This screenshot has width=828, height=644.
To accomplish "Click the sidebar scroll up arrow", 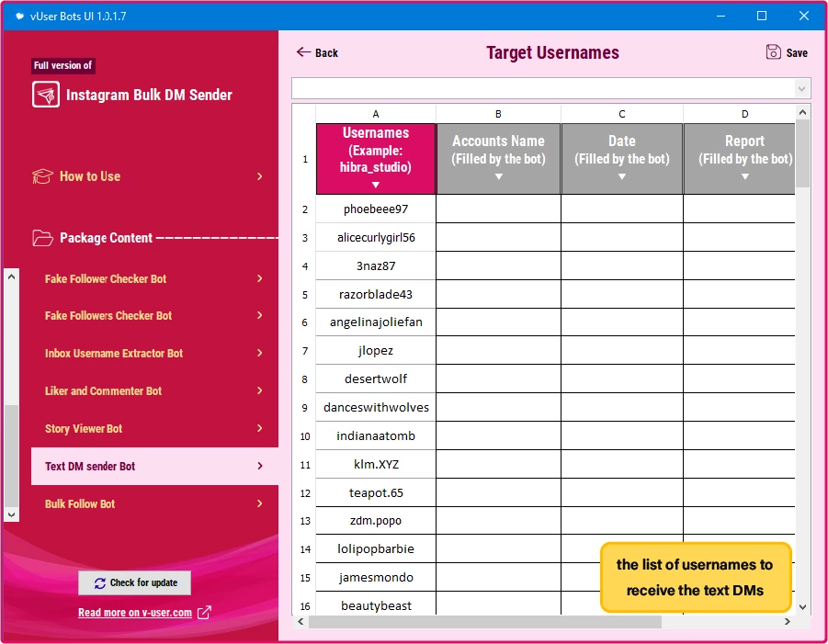I will 12,277.
